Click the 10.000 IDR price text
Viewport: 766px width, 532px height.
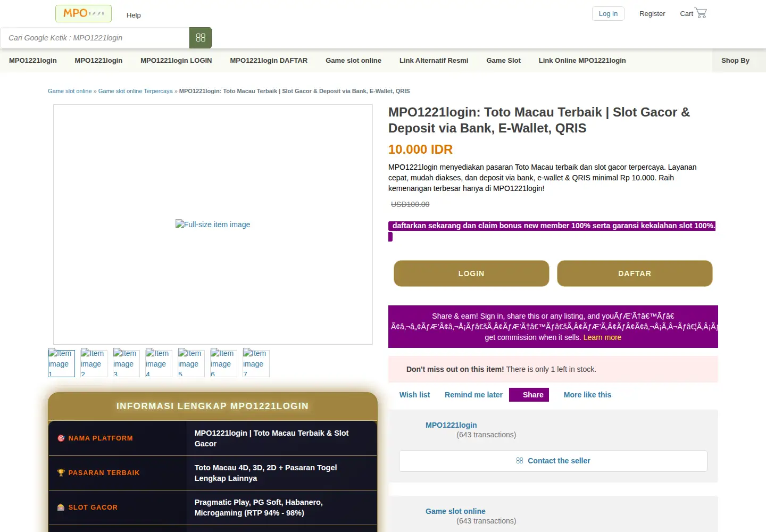(x=420, y=149)
